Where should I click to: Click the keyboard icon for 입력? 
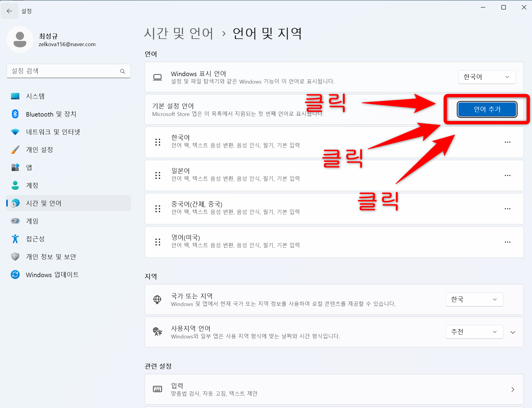pos(157,389)
